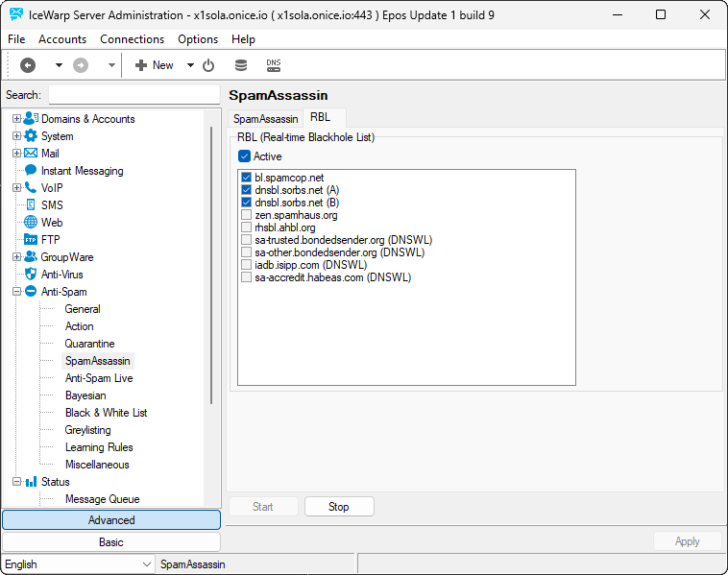Click the Start button

(x=263, y=507)
